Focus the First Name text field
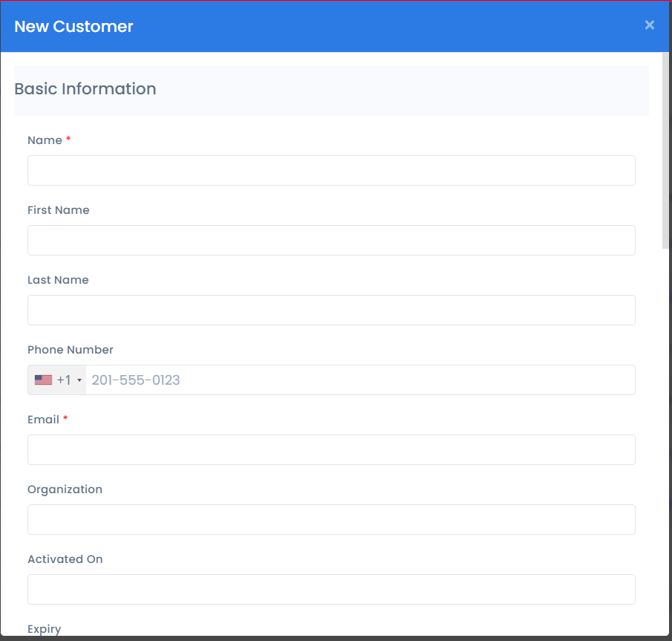 coord(331,241)
